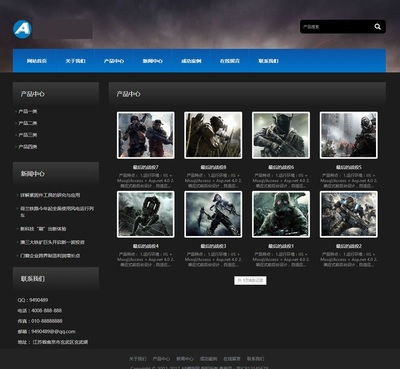Open 新闻中心 in the blue nav bar
400x369 pixels.
pyautogui.click(x=153, y=61)
